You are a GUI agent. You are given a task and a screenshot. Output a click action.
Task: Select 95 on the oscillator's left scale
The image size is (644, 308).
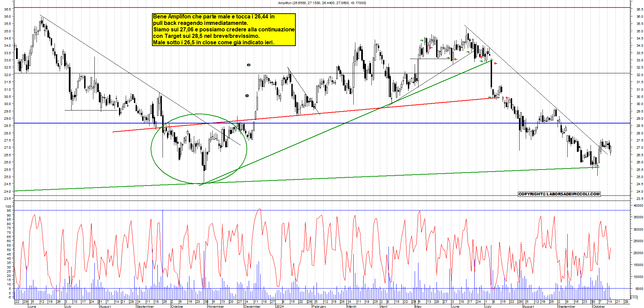tap(9, 211)
